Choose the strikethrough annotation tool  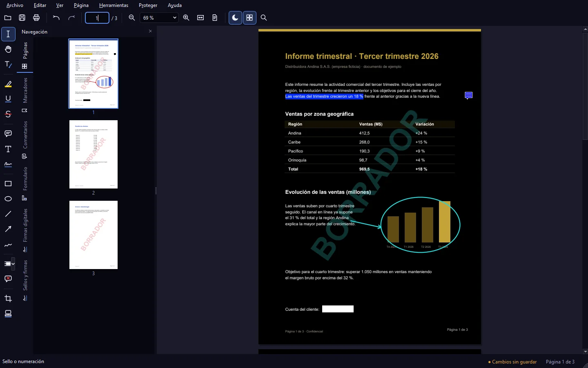pos(8,114)
